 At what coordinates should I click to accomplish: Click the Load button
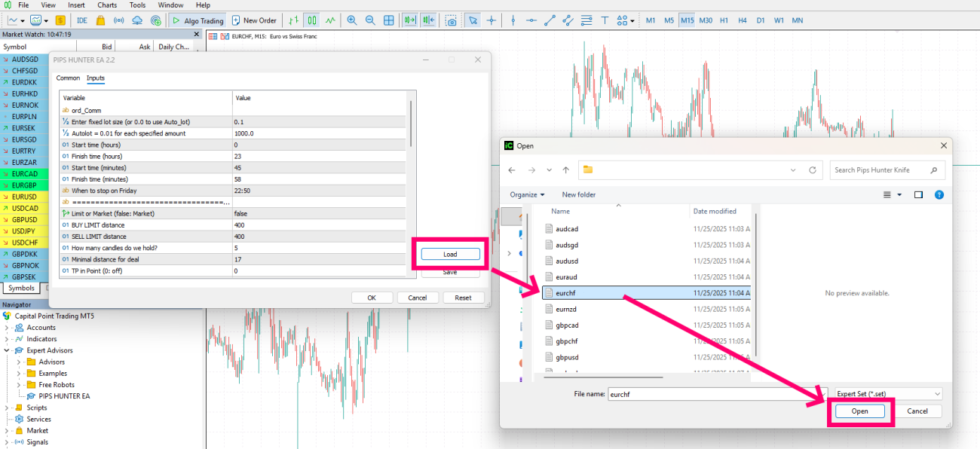pyautogui.click(x=449, y=255)
